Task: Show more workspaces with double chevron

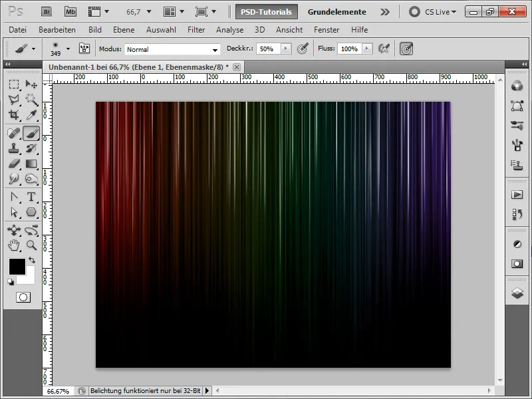Action: (385, 12)
